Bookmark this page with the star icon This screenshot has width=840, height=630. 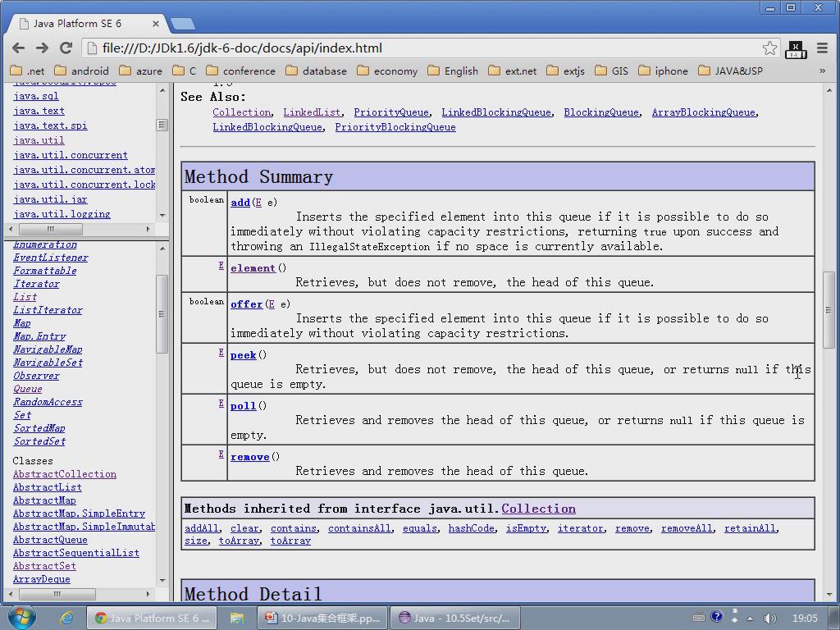(x=769, y=48)
